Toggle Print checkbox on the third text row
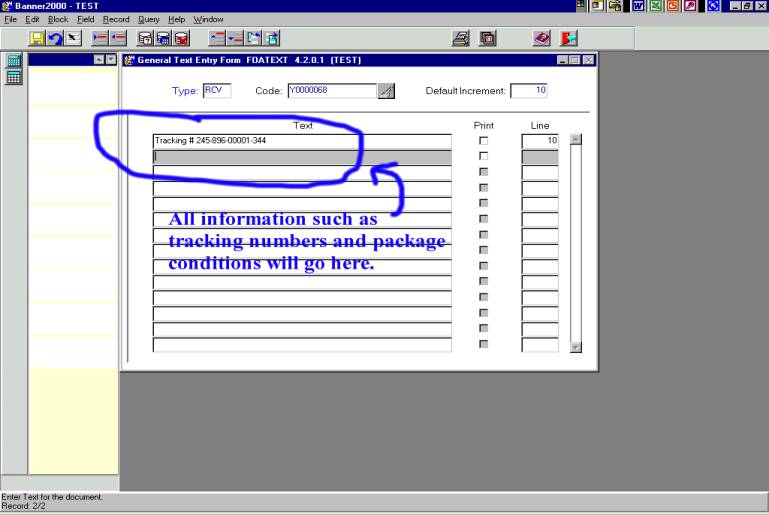 point(484,173)
